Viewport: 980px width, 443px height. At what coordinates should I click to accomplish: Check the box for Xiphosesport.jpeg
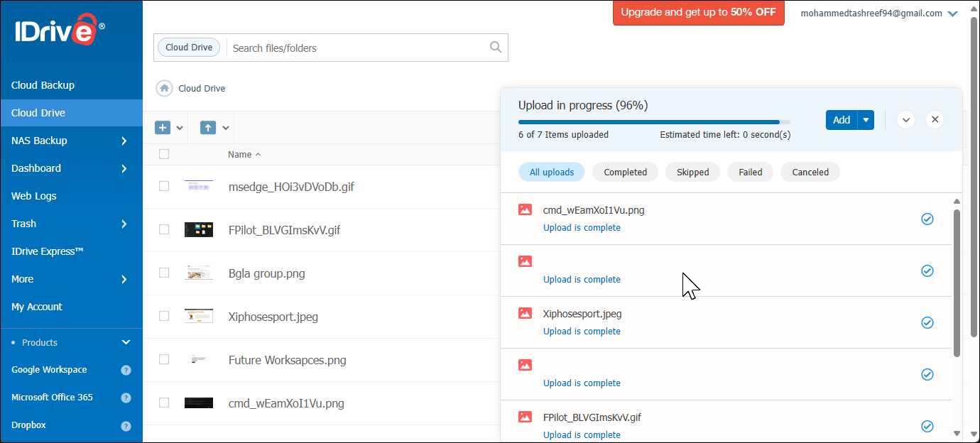tap(164, 316)
